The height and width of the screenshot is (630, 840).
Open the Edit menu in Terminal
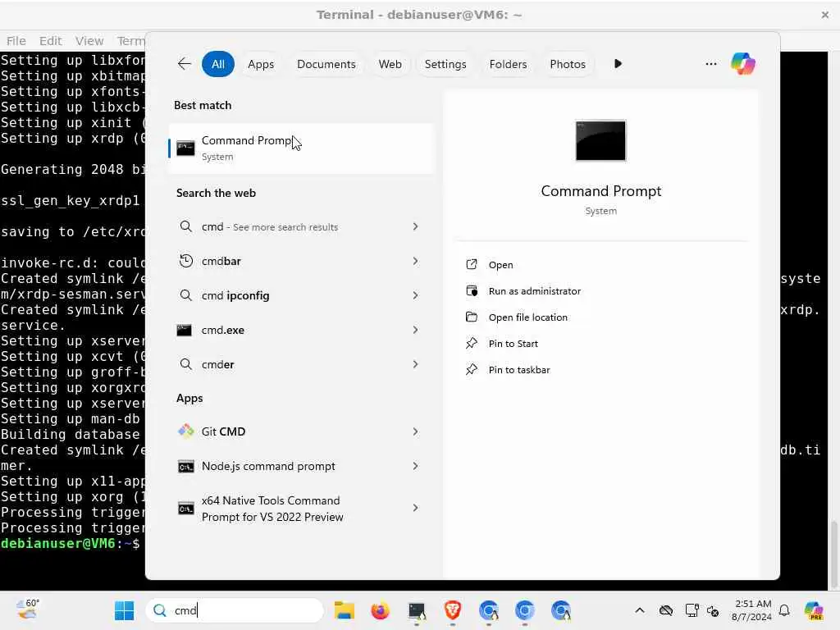click(x=50, y=41)
